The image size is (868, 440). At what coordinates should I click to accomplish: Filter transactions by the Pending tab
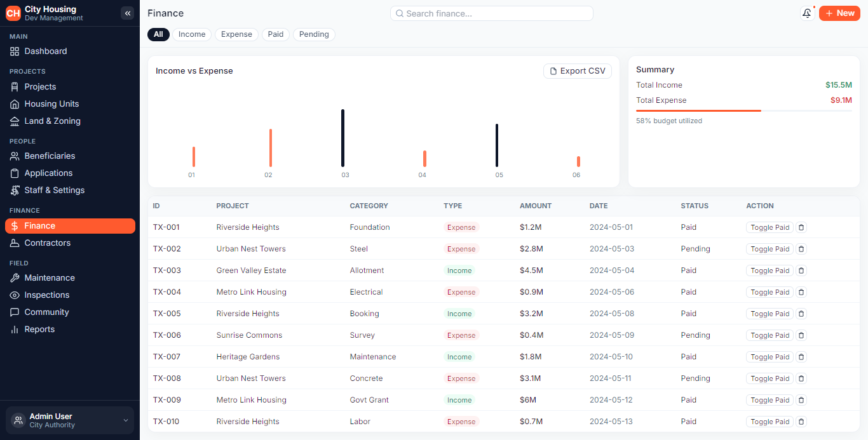tap(314, 34)
